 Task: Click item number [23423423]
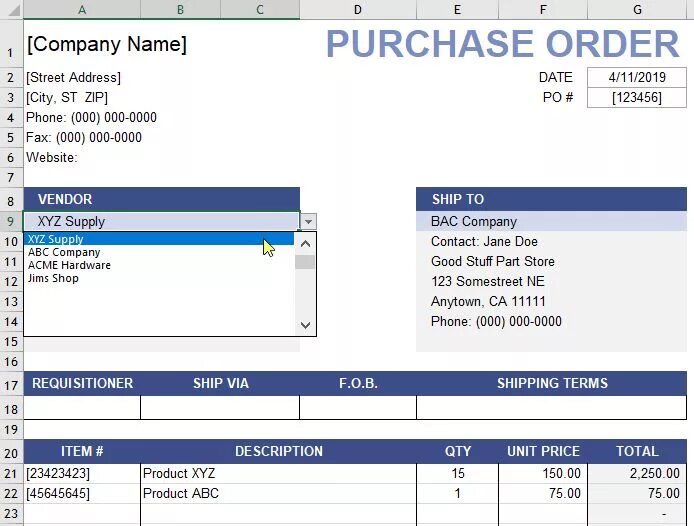(x=82, y=473)
